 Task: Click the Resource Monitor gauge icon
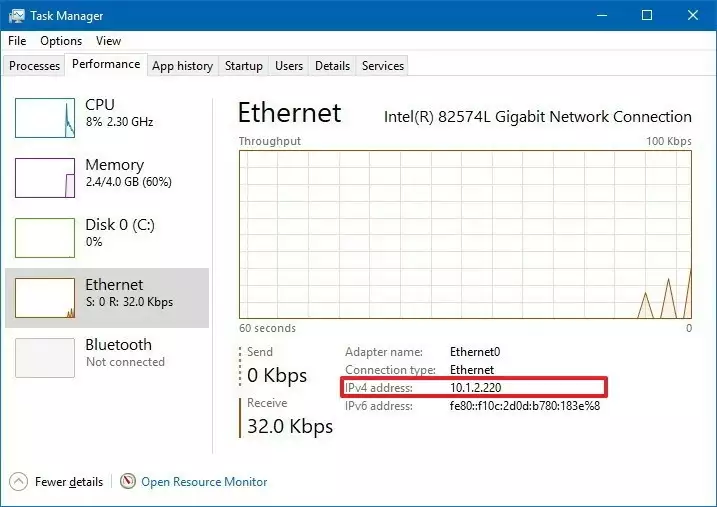click(x=127, y=481)
